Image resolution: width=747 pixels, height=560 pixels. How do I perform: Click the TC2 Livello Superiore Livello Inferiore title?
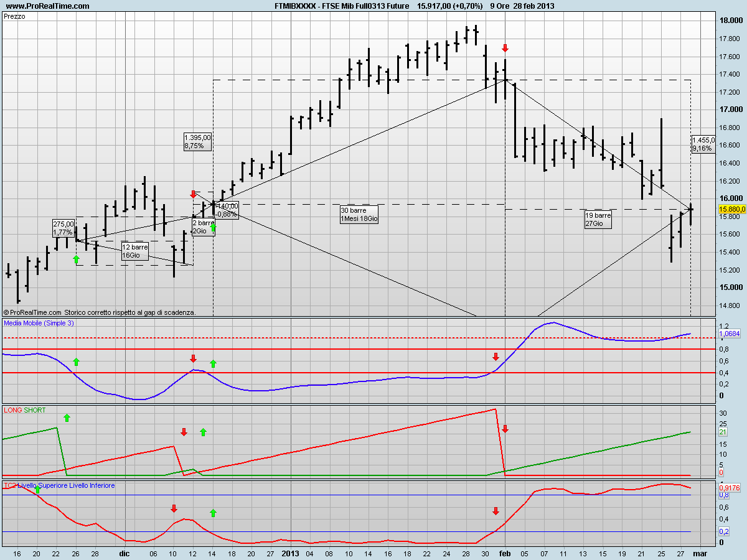click(x=59, y=485)
